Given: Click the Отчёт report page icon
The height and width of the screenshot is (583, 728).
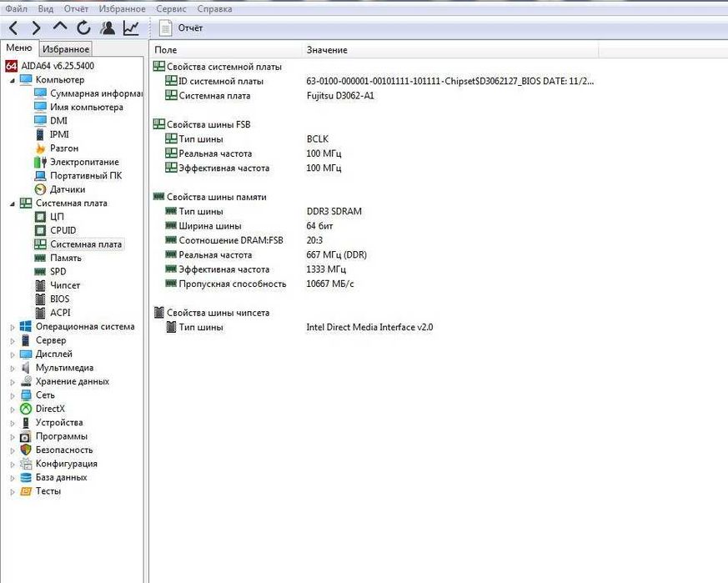Looking at the screenshot, I should click(x=165, y=28).
